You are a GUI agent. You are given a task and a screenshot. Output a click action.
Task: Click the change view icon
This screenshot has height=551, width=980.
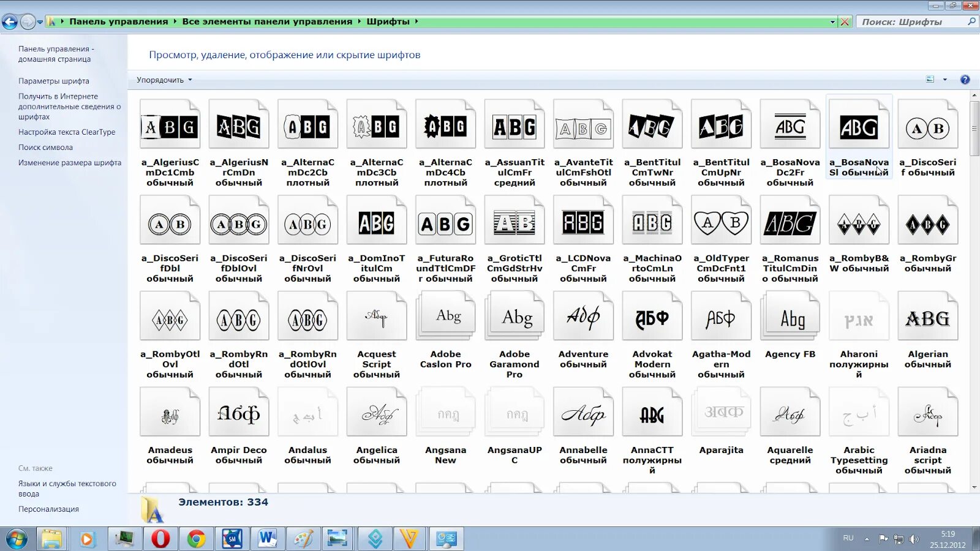point(930,80)
